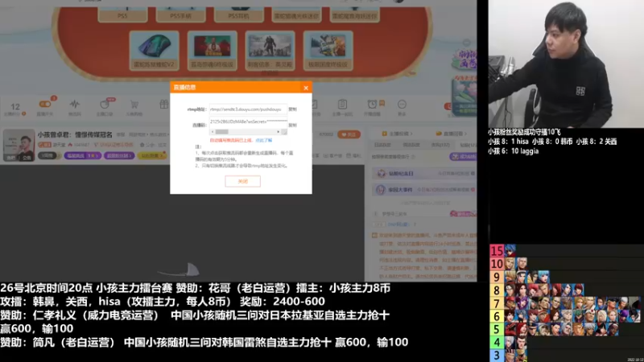Click the first purple badge under streamer title
The image size is (644, 362).
[82, 155]
